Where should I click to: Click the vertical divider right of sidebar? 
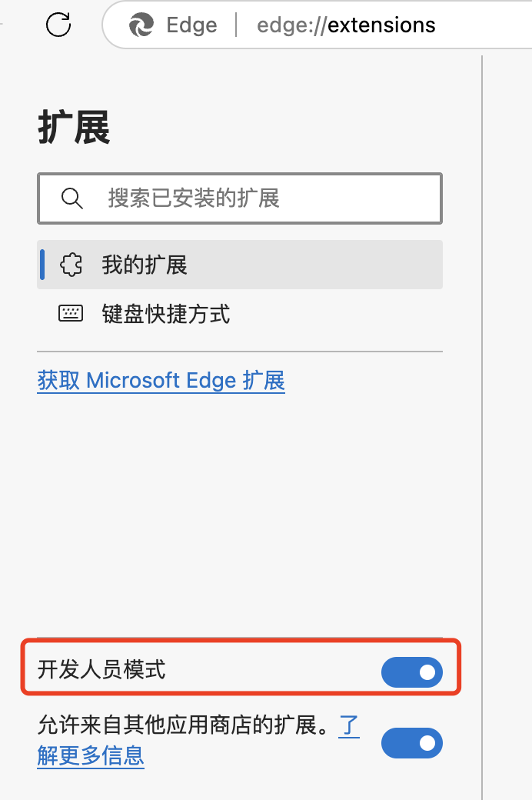[x=482, y=385]
